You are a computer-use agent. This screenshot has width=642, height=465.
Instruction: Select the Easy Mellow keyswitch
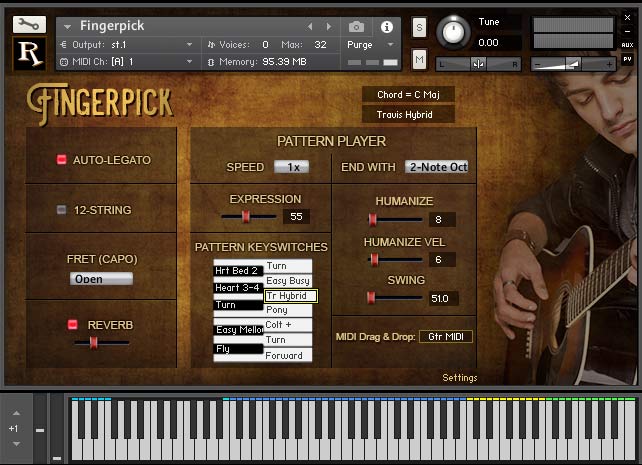coord(239,330)
